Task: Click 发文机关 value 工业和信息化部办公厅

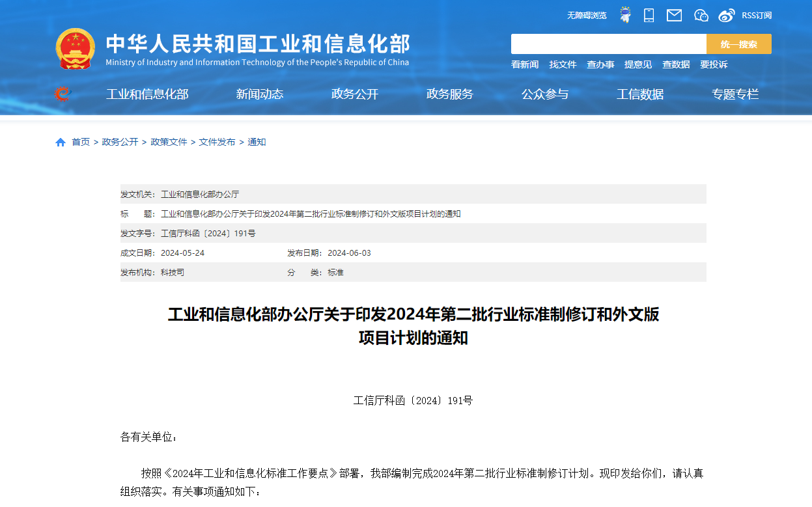Action: tap(200, 195)
